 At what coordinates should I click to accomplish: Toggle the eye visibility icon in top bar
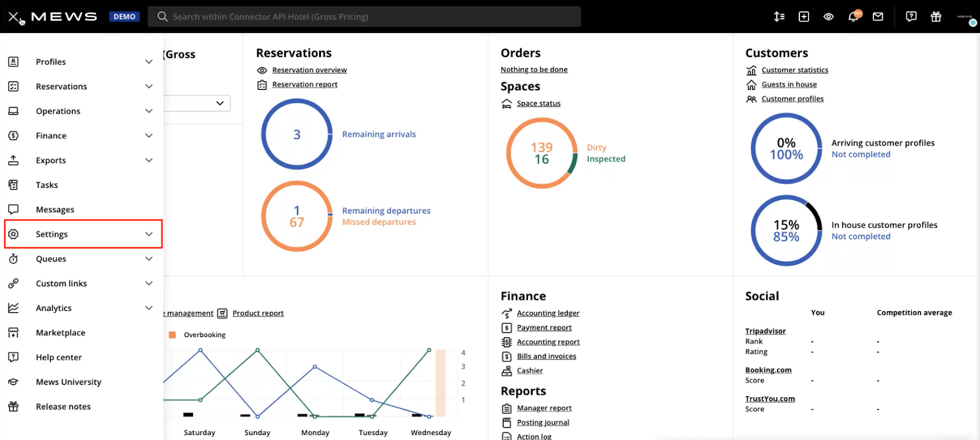point(829,17)
